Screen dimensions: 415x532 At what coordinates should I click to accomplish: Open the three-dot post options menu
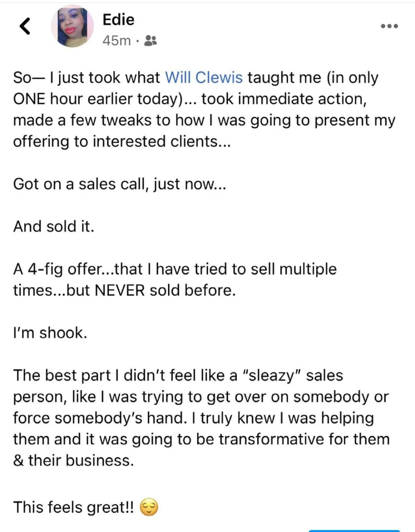pos(389,26)
